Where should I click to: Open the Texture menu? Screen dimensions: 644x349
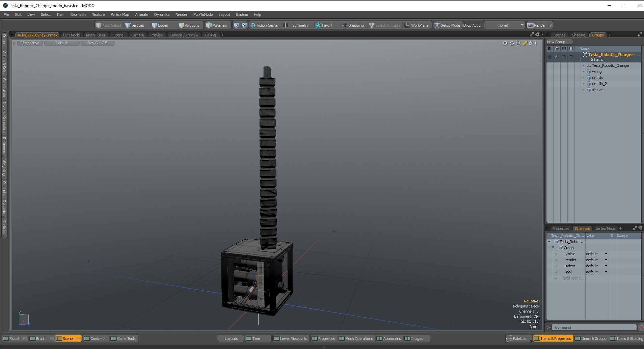pyautogui.click(x=98, y=15)
